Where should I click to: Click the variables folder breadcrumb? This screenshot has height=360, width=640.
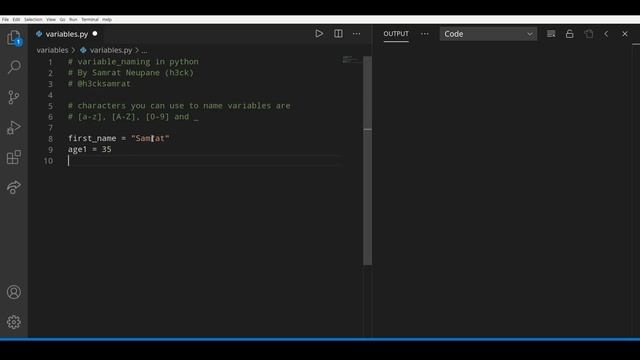tap(52, 50)
